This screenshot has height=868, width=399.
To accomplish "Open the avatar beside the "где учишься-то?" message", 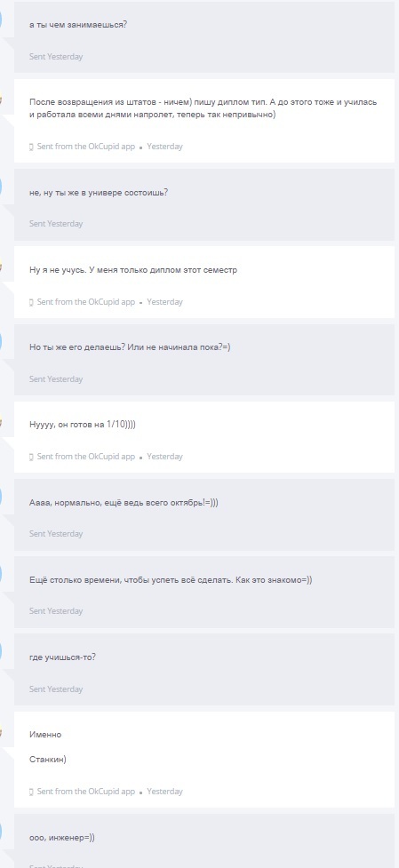I will 1,652.
